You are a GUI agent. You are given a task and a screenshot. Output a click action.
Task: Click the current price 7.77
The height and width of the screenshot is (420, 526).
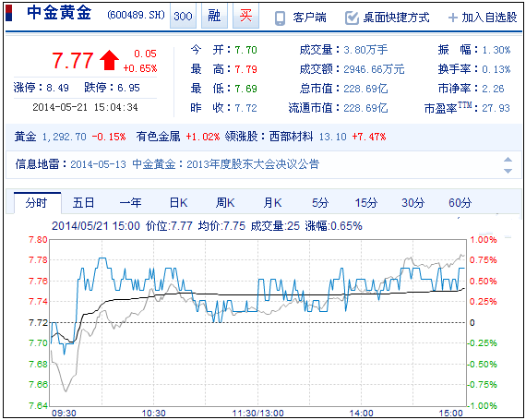pyautogui.click(x=73, y=61)
